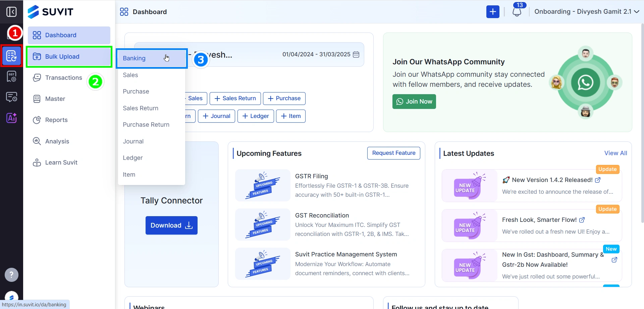The image size is (644, 309).
Task: Choose Purchase from the submenu
Action: [152, 91]
